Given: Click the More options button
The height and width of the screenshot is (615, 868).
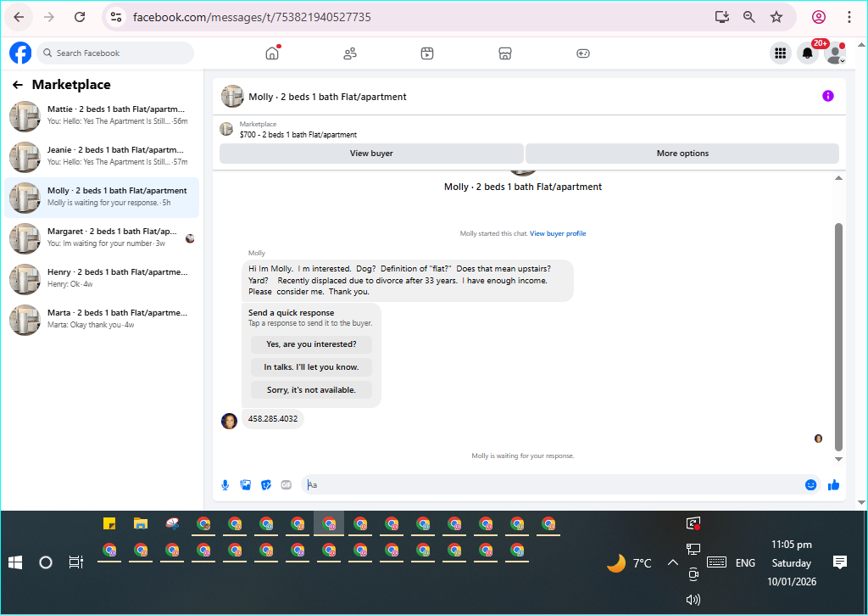Looking at the screenshot, I should [682, 154].
